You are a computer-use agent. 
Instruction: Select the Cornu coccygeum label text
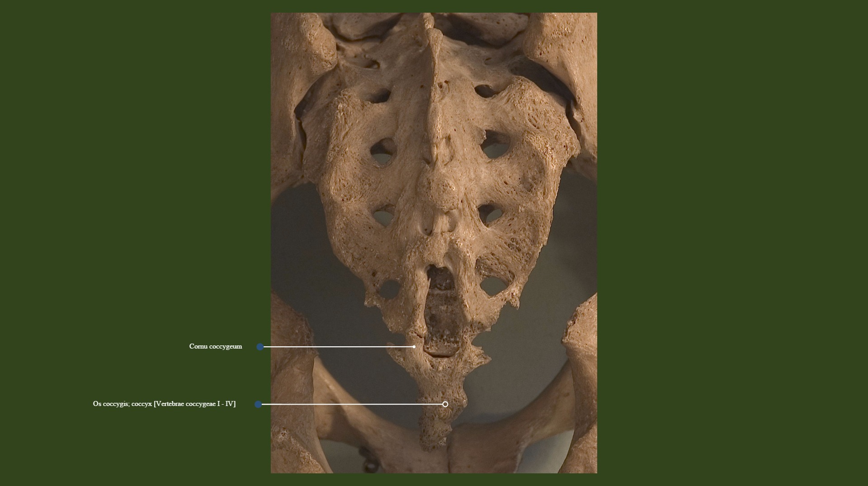[x=215, y=347]
